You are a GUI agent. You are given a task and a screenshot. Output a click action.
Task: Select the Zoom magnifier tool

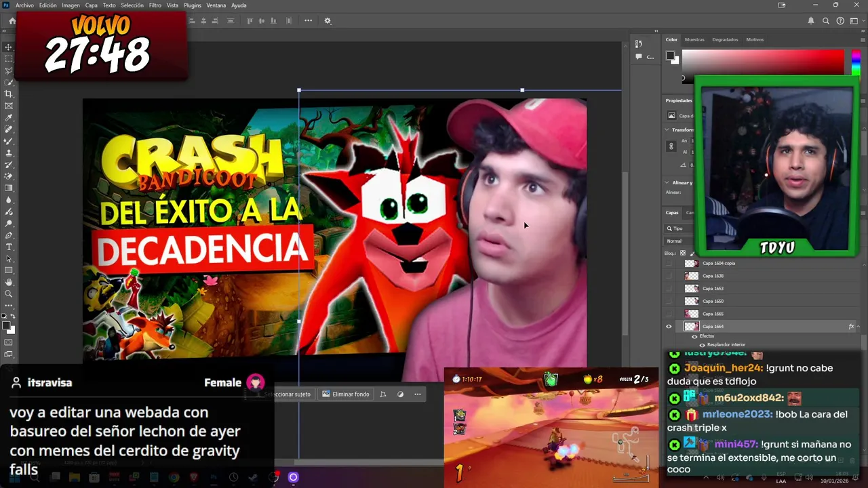9,294
